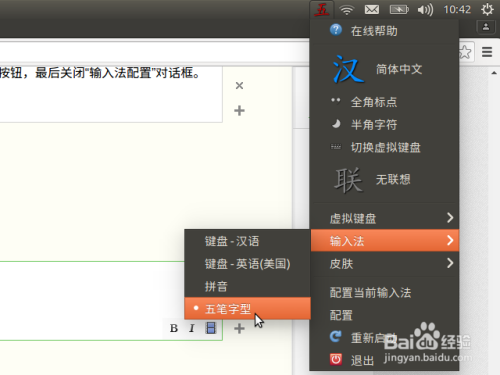Click the blue question mark help icon

click(336, 30)
